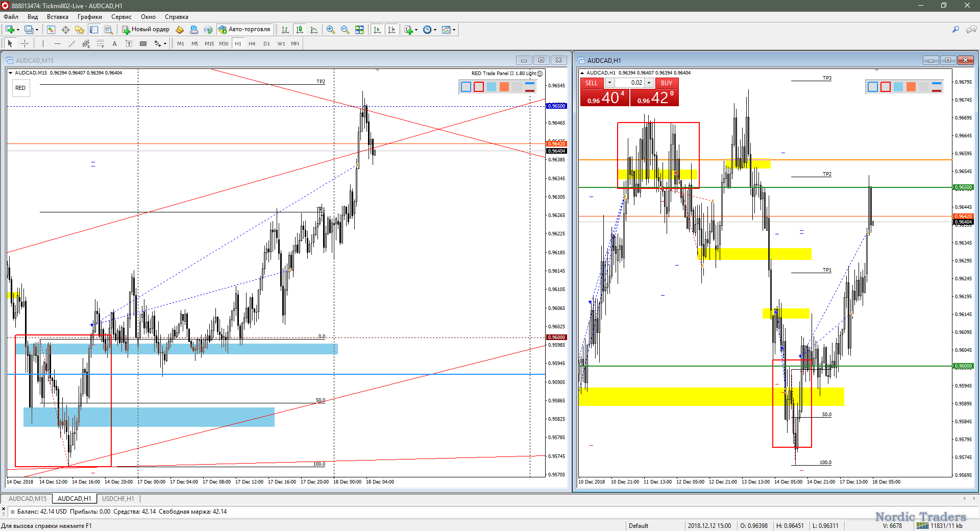Viewport: 980px width, 531px height.
Task: Zoom in on the chart
Action: 331,30
